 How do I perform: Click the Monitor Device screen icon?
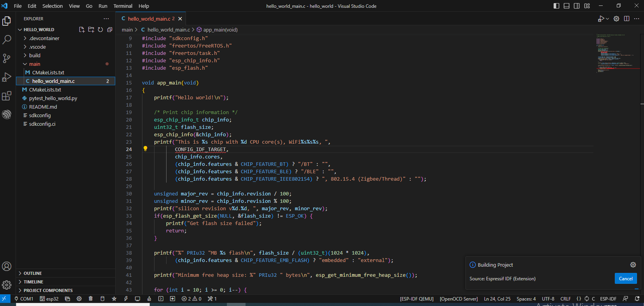coord(137,299)
